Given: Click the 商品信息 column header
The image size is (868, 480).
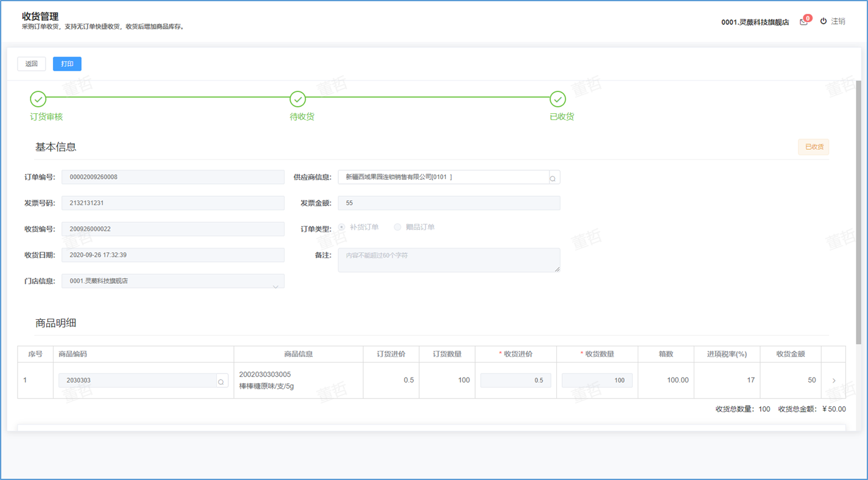Looking at the screenshot, I should [298, 355].
